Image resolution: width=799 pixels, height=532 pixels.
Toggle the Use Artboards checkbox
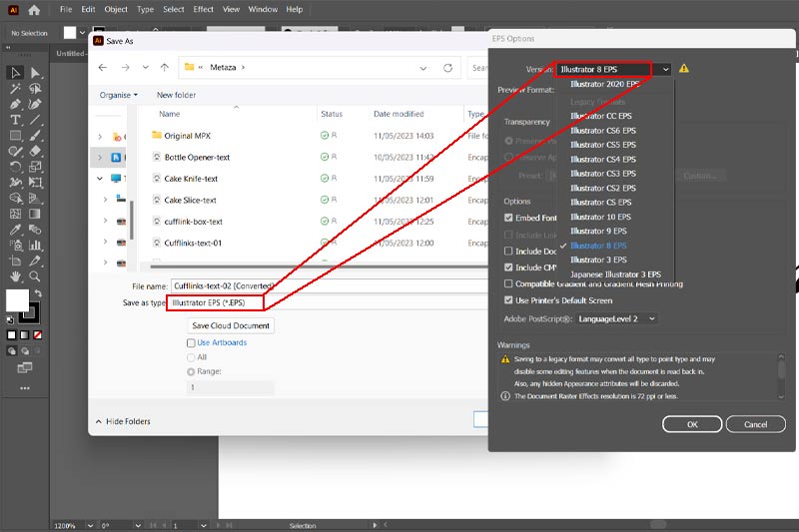[191, 342]
